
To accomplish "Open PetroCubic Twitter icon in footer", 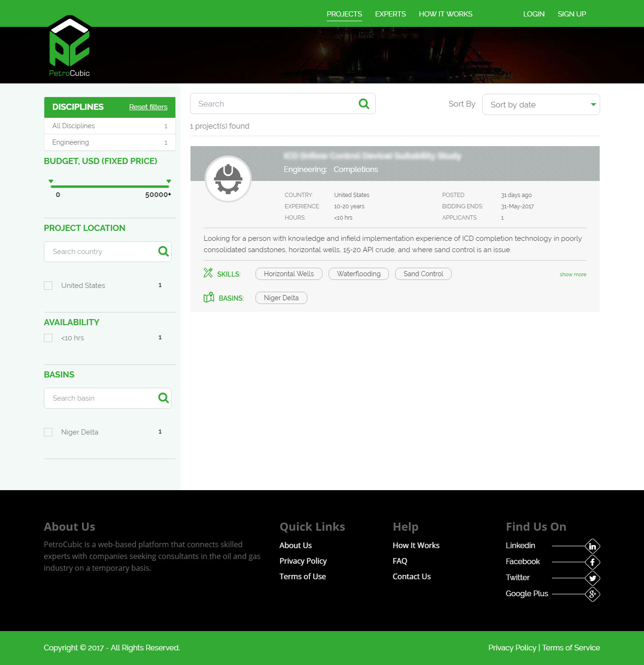I will [x=592, y=578].
